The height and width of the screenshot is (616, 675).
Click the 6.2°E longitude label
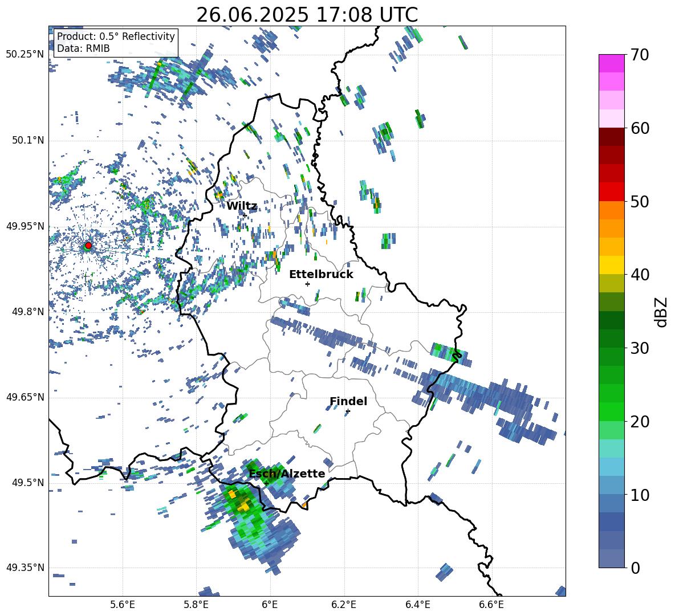pos(344,605)
